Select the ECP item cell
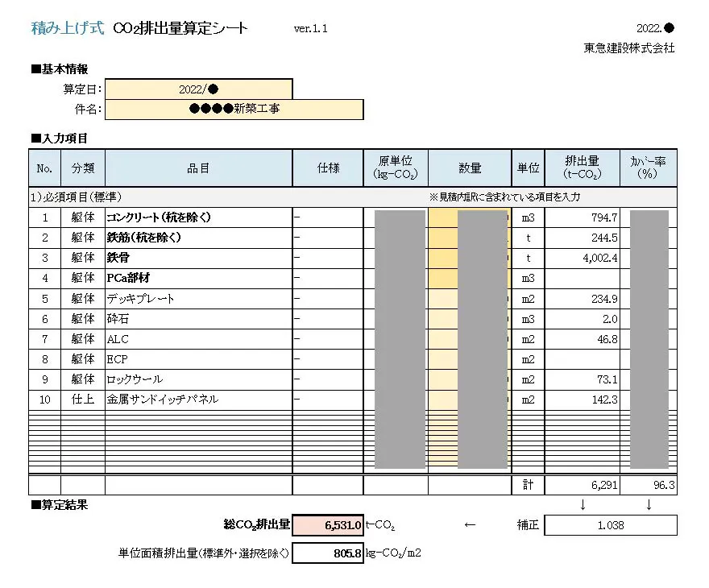This screenshot has height=588, width=709. point(198,359)
